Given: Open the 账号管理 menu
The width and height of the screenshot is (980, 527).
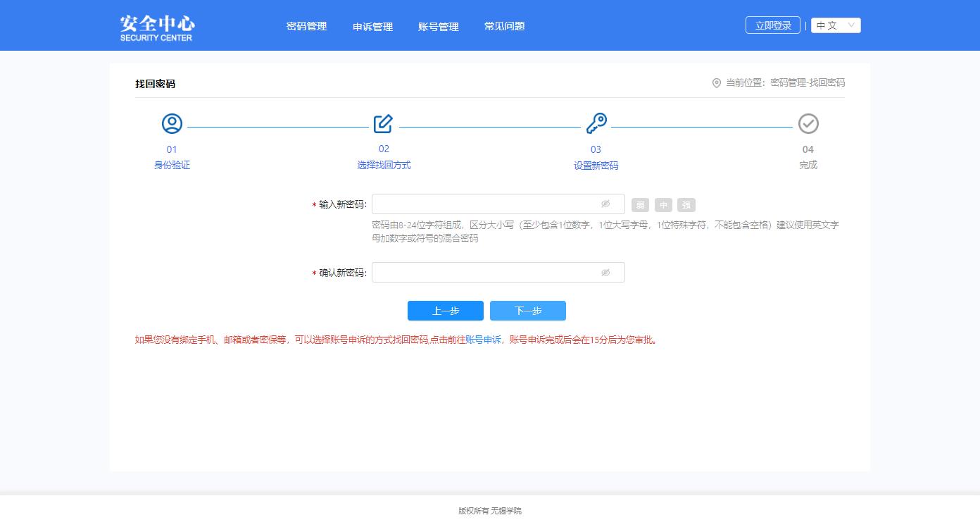Looking at the screenshot, I should click(438, 27).
